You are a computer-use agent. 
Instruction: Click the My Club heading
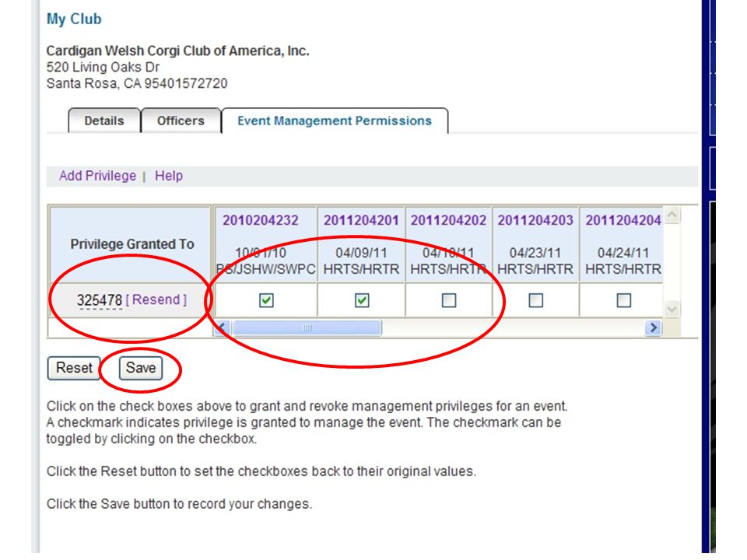(x=74, y=19)
